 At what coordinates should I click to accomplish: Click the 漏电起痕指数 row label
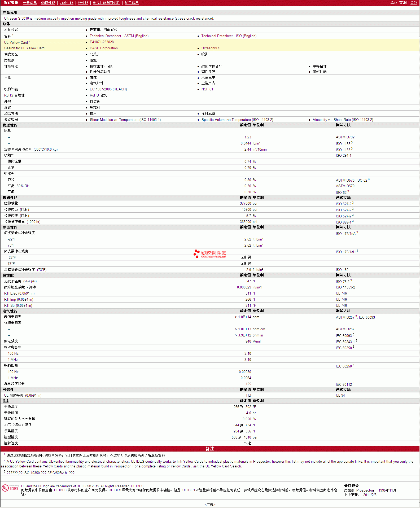(x=14, y=384)
